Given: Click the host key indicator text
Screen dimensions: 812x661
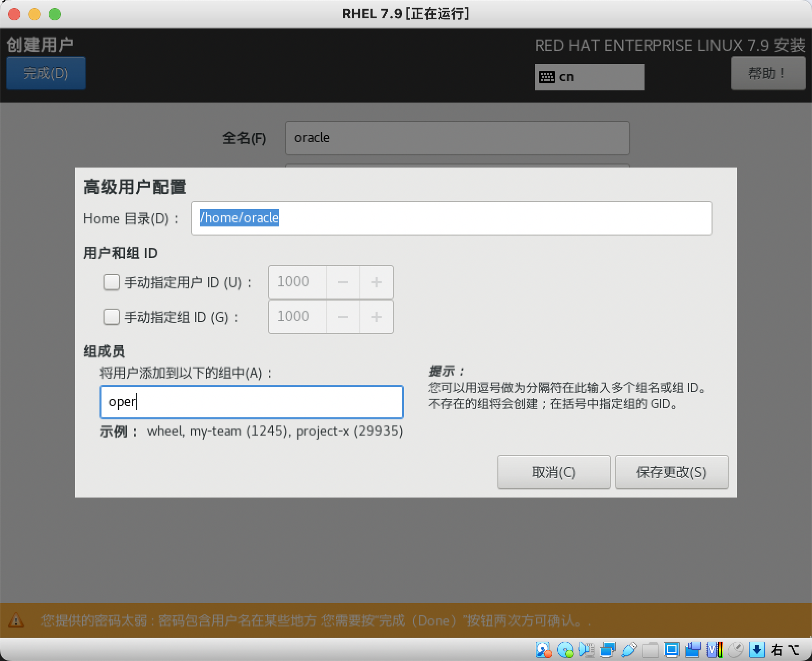Looking at the screenshot, I should pyautogui.click(x=785, y=650).
